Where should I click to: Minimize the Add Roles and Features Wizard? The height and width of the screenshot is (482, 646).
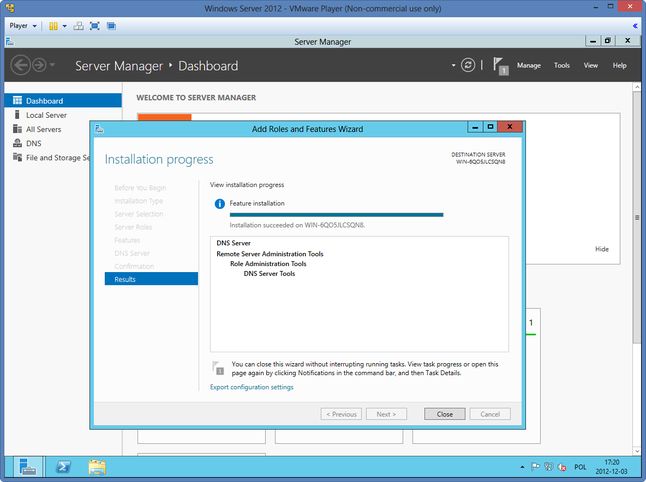click(x=475, y=127)
